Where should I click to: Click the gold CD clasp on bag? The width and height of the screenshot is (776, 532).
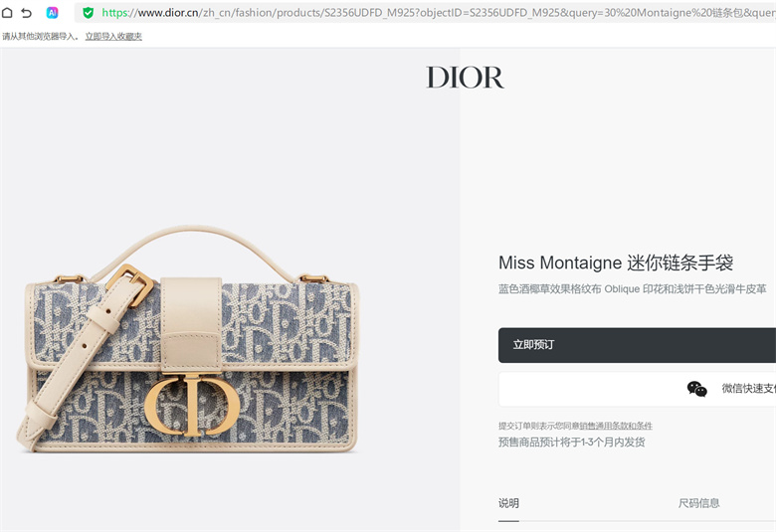[192, 405]
